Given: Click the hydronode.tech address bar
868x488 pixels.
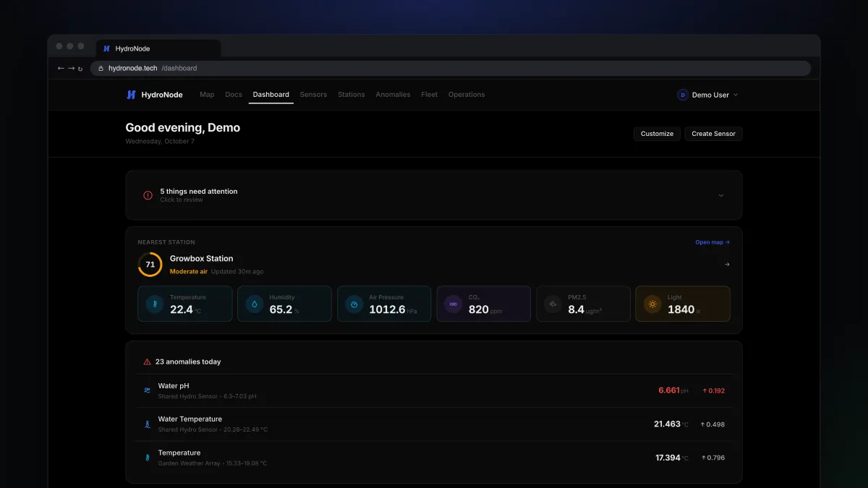Looking at the screenshot, I should (450, 68).
